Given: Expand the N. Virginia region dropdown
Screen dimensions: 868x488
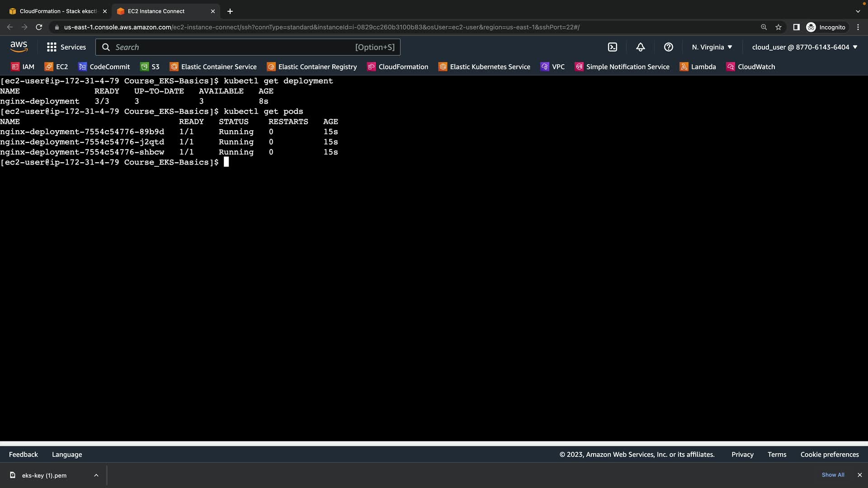Looking at the screenshot, I should pos(712,47).
